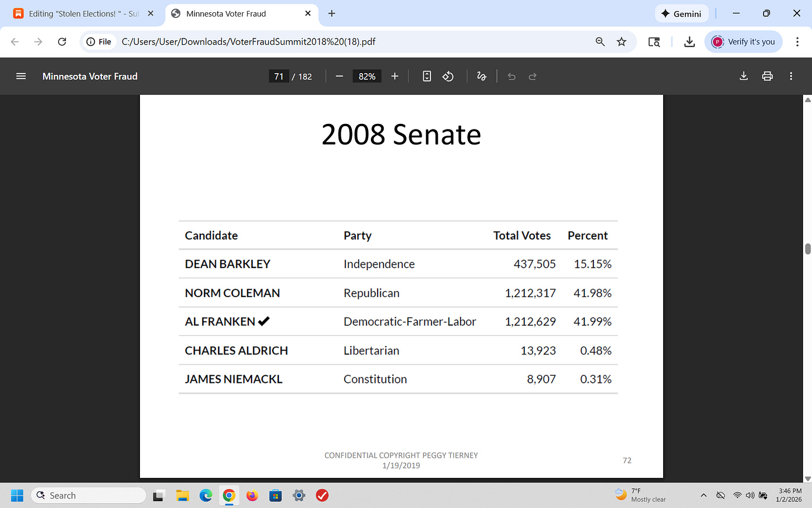Click the fit to page icon
The image size is (812, 508).
[x=427, y=76]
